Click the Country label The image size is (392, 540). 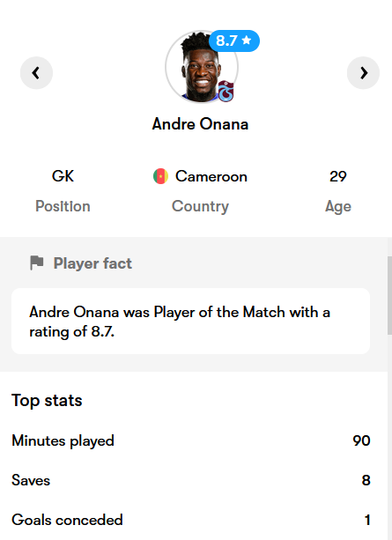(x=200, y=207)
